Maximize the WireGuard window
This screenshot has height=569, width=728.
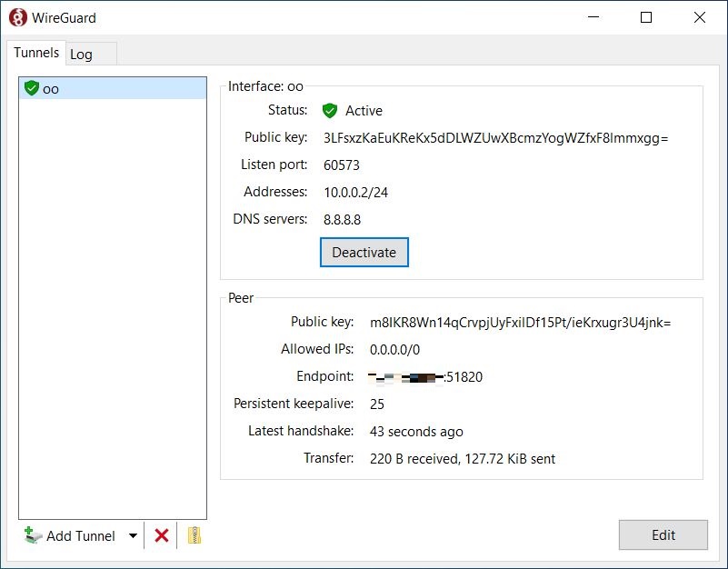tap(646, 17)
